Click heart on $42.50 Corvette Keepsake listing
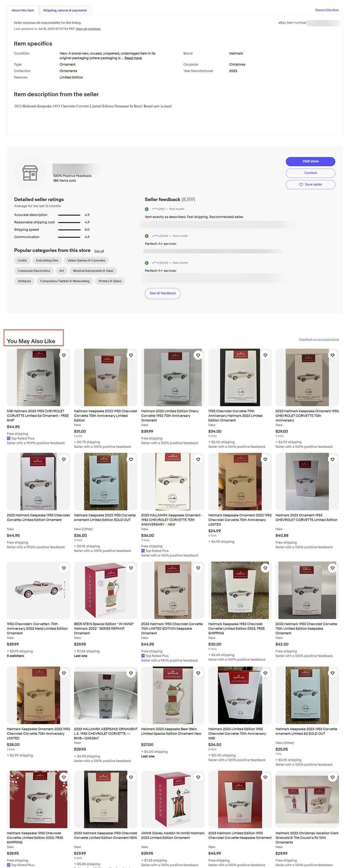This screenshot has width=346, height=868. 332,568
